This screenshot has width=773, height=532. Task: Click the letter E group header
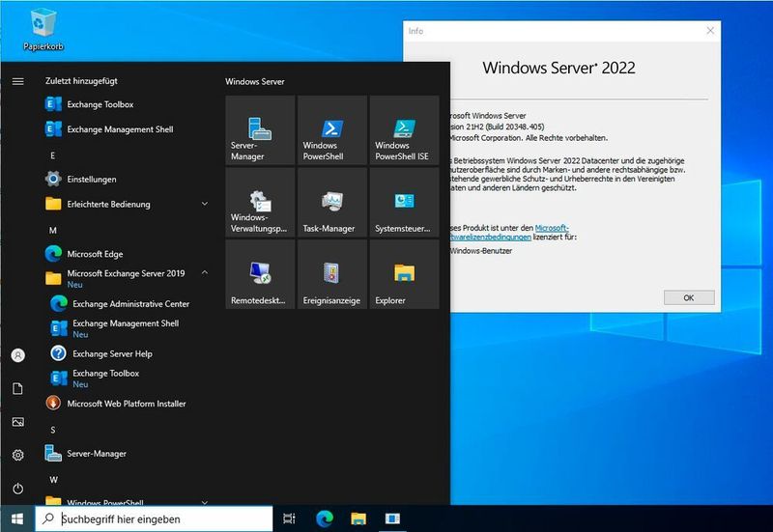click(53, 155)
